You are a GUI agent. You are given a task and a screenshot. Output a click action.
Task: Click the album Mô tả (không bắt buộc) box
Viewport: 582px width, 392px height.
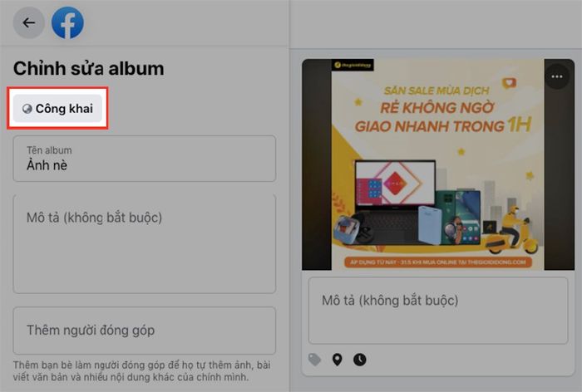point(145,243)
